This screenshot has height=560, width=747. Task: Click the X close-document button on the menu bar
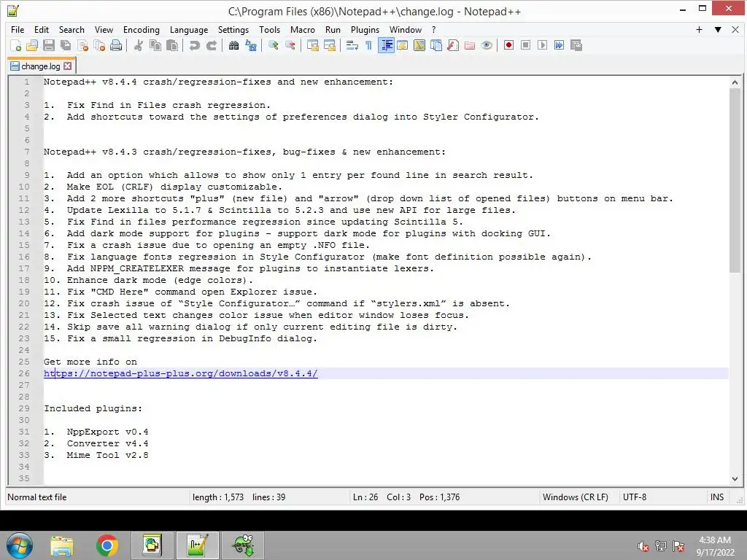coord(735,29)
